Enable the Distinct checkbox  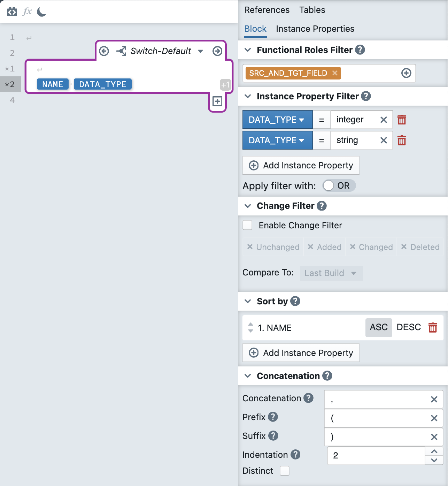[285, 471]
